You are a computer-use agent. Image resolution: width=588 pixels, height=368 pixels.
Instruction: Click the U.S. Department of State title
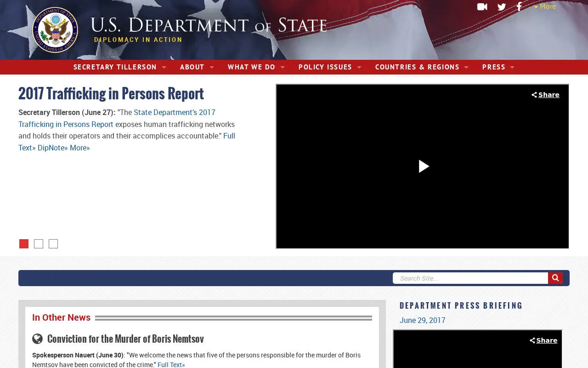[209, 25]
